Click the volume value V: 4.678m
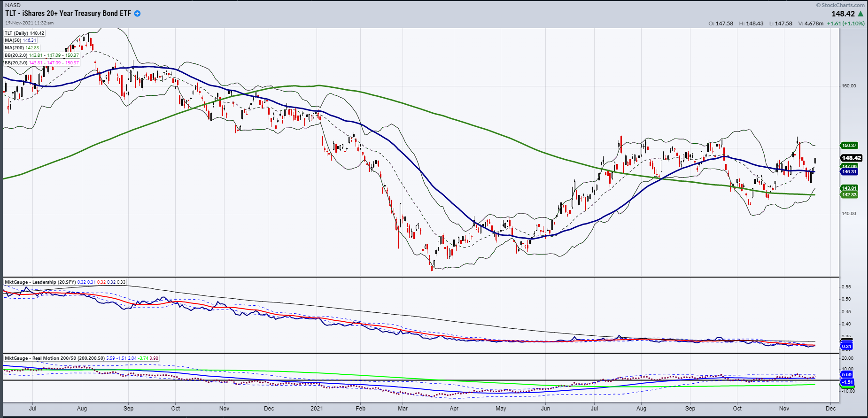This screenshot has width=868, height=418. 811,23
